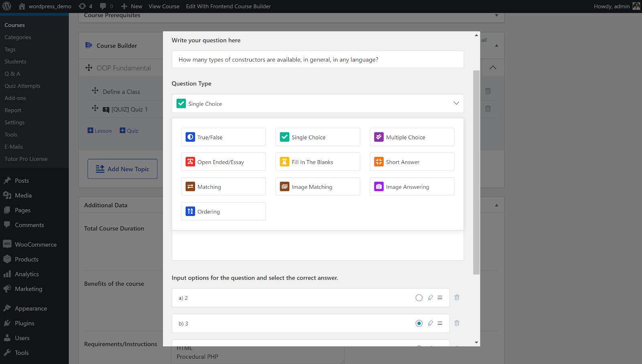Image resolution: width=642 pixels, height=364 pixels.
Task: Open the [QUIZ] Quiz 1 item
Action: click(129, 110)
